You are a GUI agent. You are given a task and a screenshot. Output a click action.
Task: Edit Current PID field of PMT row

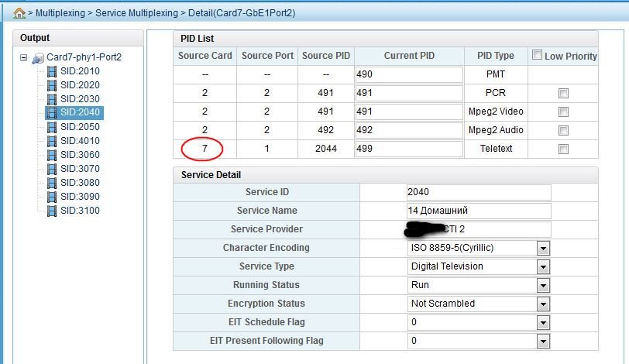pos(409,74)
